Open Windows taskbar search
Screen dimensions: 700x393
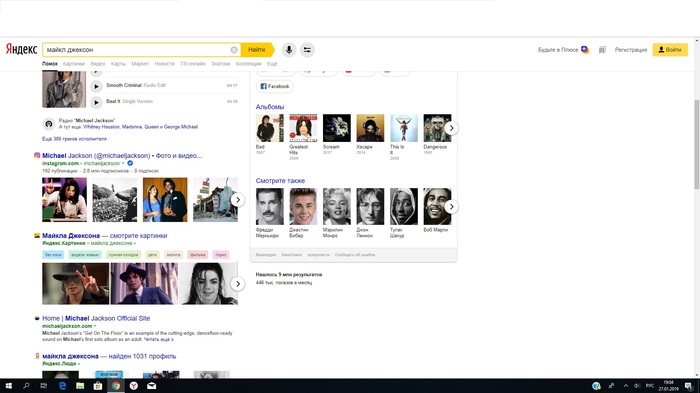[26, 386]
